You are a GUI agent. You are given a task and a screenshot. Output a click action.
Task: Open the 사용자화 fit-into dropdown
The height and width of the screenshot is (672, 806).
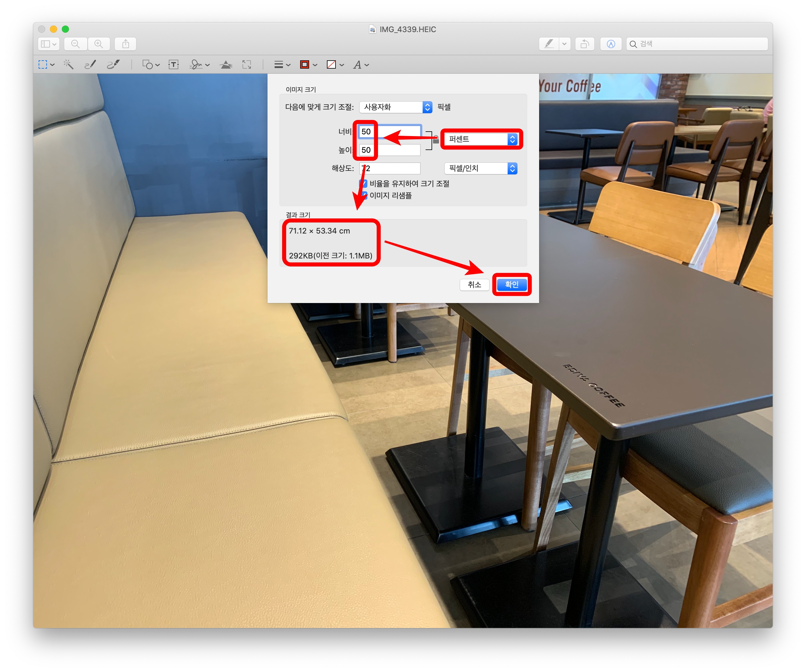pyautogui.click(x=396, y=107)
